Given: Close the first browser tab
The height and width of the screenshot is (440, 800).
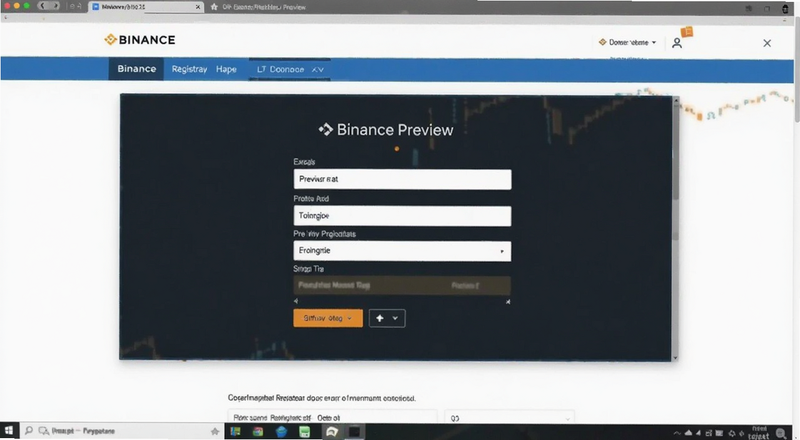Looking at the screenshot, I should (x=198, y=7).
